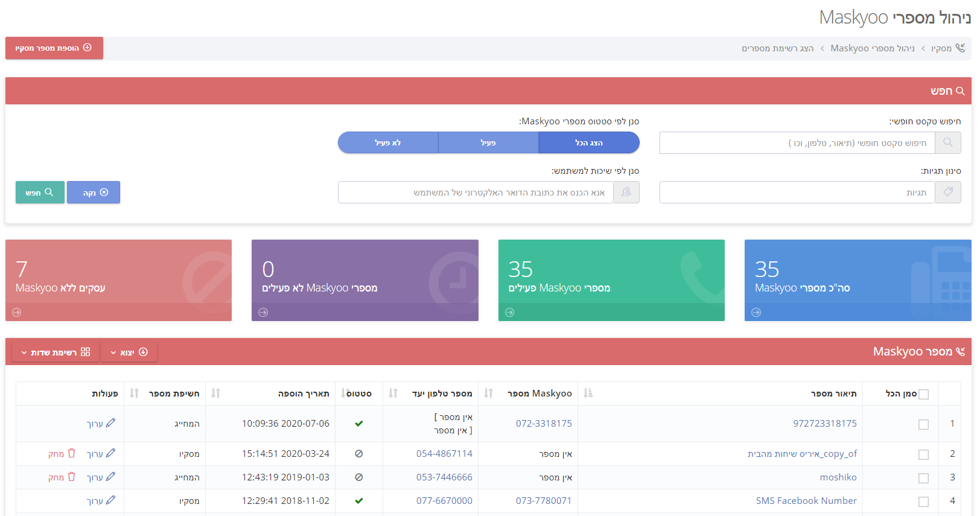Click the green check status in row 4

tap(359, 501)
